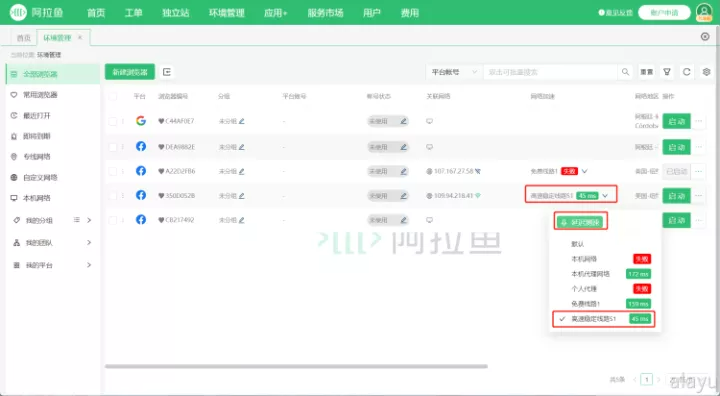The image size is (720, 396).
Task: Click the 重置 reset button
Action: pyautogui.click(x=647, y=72)
